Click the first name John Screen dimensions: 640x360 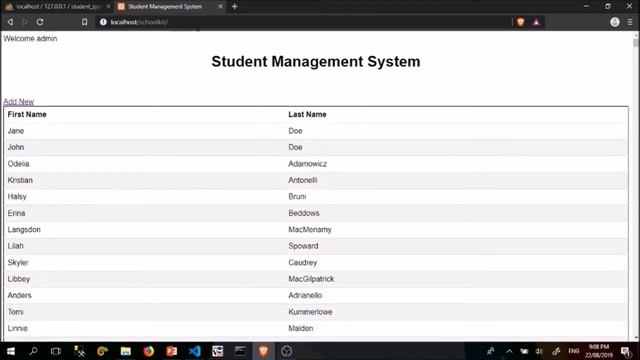16,147
